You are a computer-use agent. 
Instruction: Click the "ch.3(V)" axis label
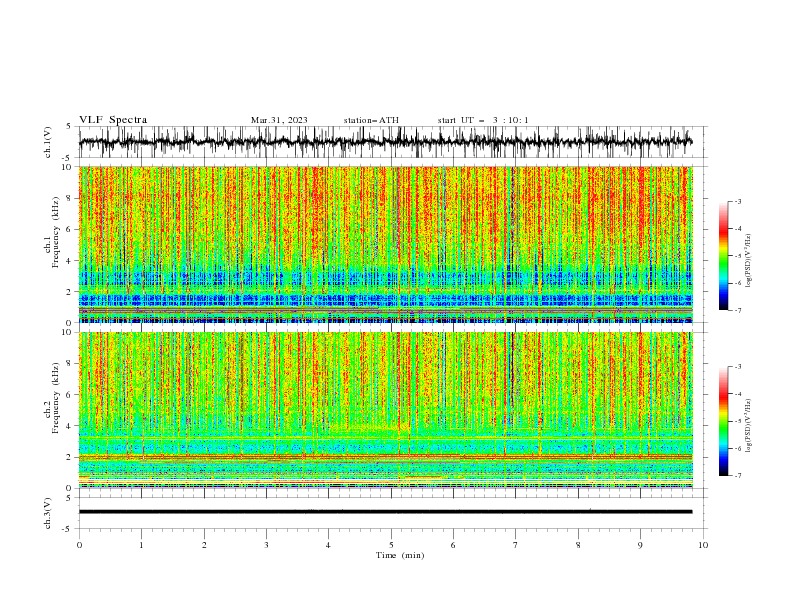[x=48, y=513]
